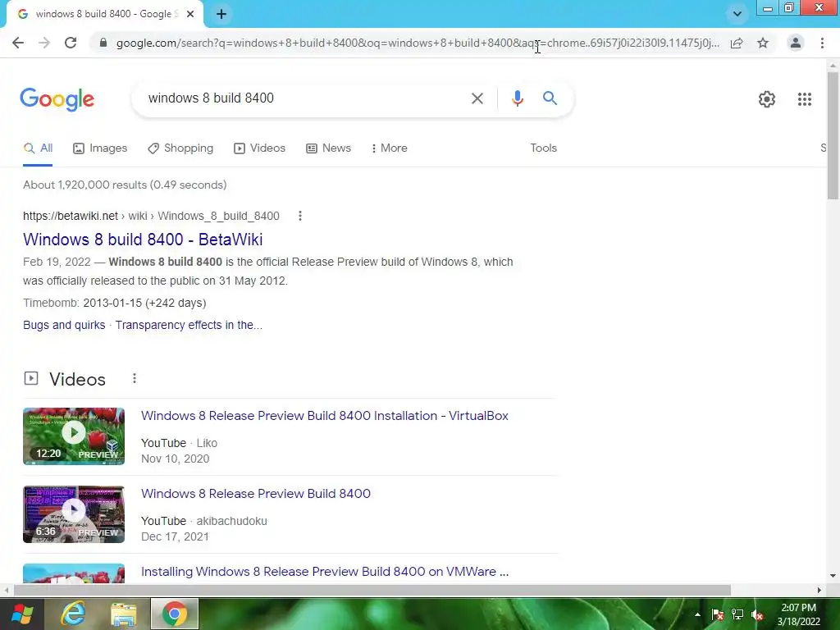Submit search with the magnifying glass

coord(550,98)
